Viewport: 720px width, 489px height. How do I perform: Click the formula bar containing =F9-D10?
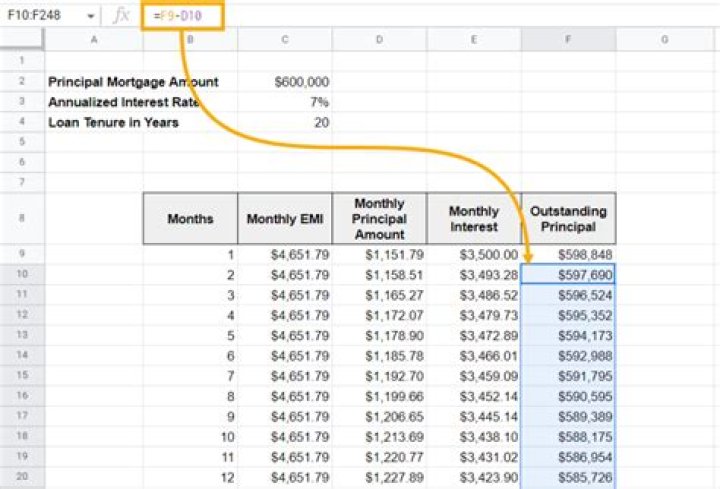pyautogui.click(x=182, y=16)
